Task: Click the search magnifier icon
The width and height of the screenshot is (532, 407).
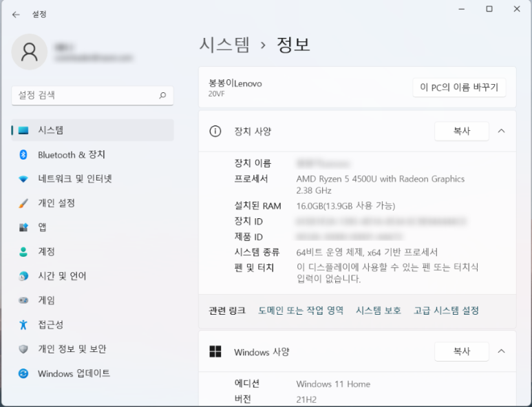Action: pyautogui.click(x=162, y=96)
